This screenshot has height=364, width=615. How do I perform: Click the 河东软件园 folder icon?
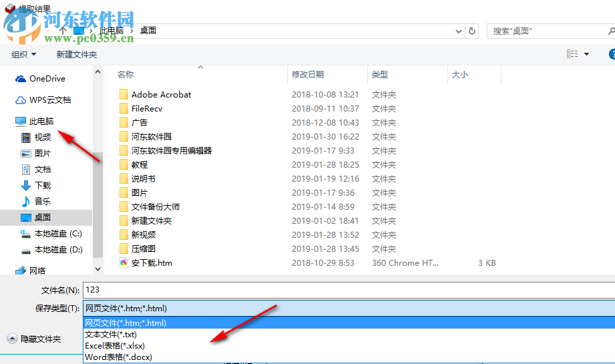[x=124, y=136]
